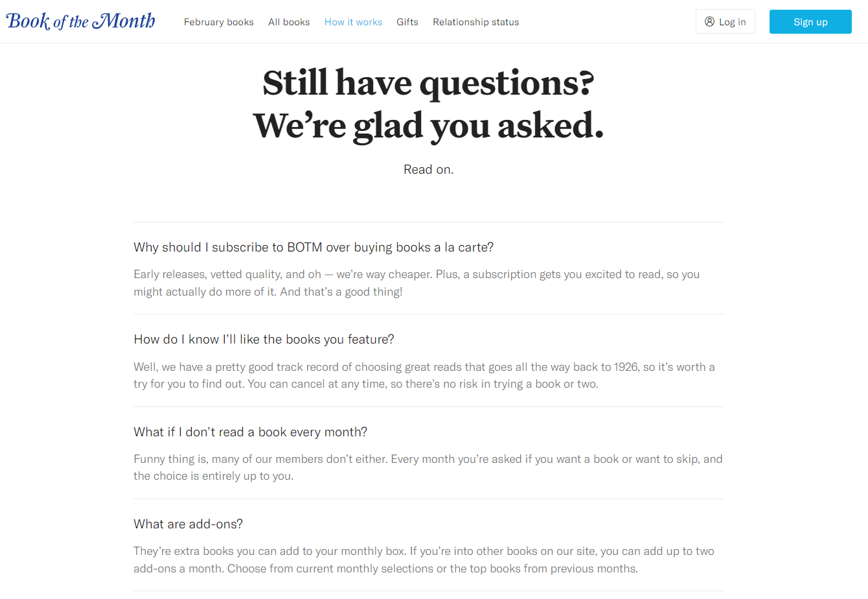Click the person icon inside Log in
This screenshot has width=868, height=599.
click(x=710, y=21)
